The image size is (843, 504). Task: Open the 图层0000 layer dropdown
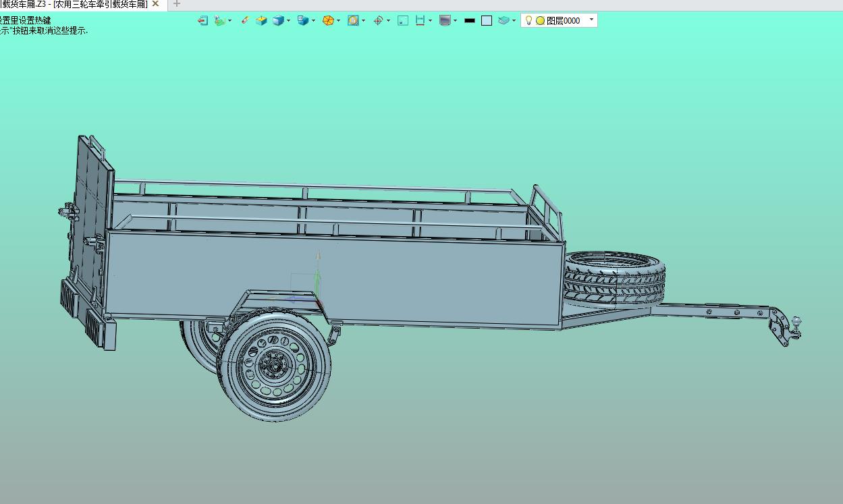tap(591, 20)
